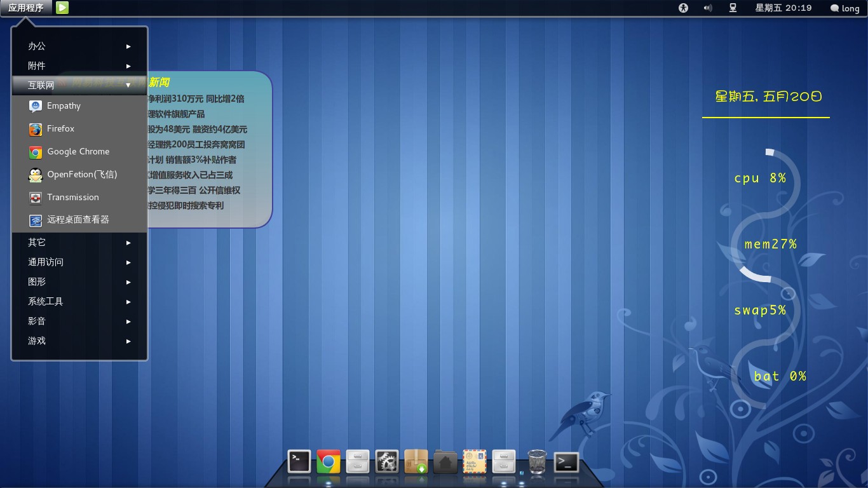The height and width of the screenshot is (488, 868).
Task: Collapse the 互联网 category
Action: [x=79, y=85]
